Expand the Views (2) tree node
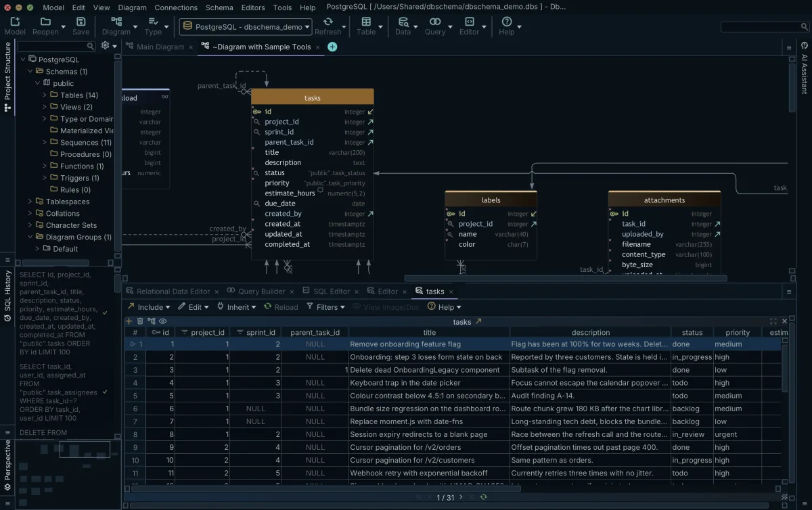Screen dimensions: 812x510 click(45, 107)
